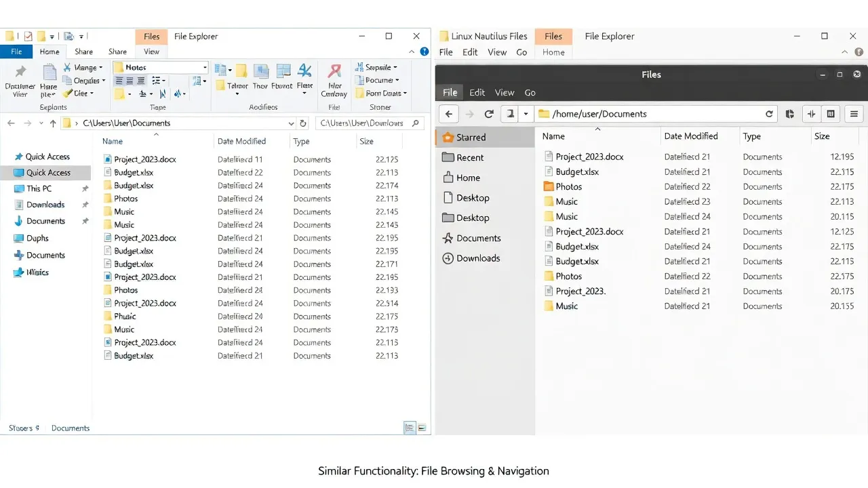Viewport: 868px width, 488px height.
Task: Reload folder using Nautilus toolbar reload icon
Action: point(488,114)
